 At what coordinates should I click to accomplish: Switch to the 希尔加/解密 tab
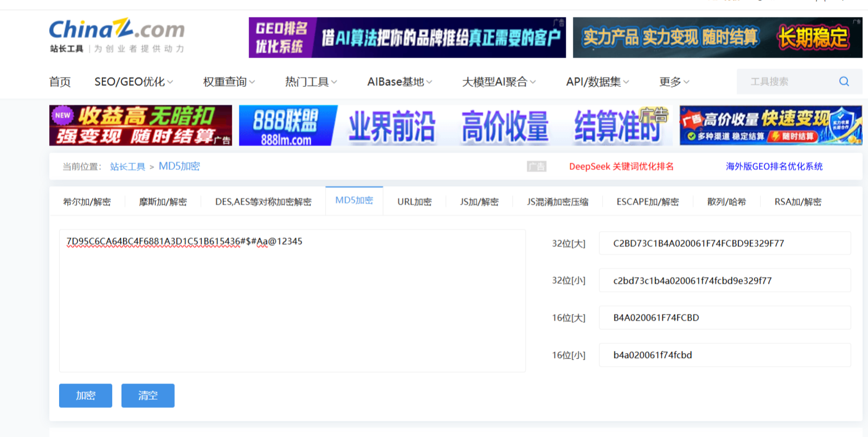coord(87,202)
